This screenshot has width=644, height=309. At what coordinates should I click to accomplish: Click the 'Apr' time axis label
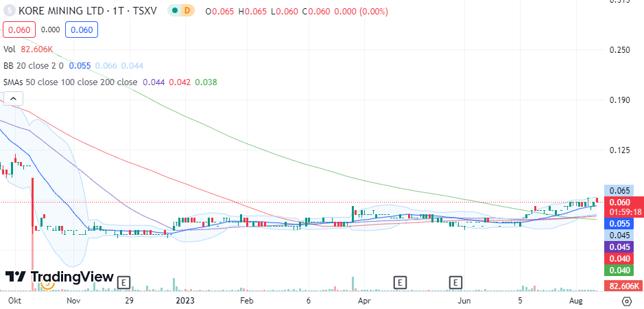[x=365, y=301]
